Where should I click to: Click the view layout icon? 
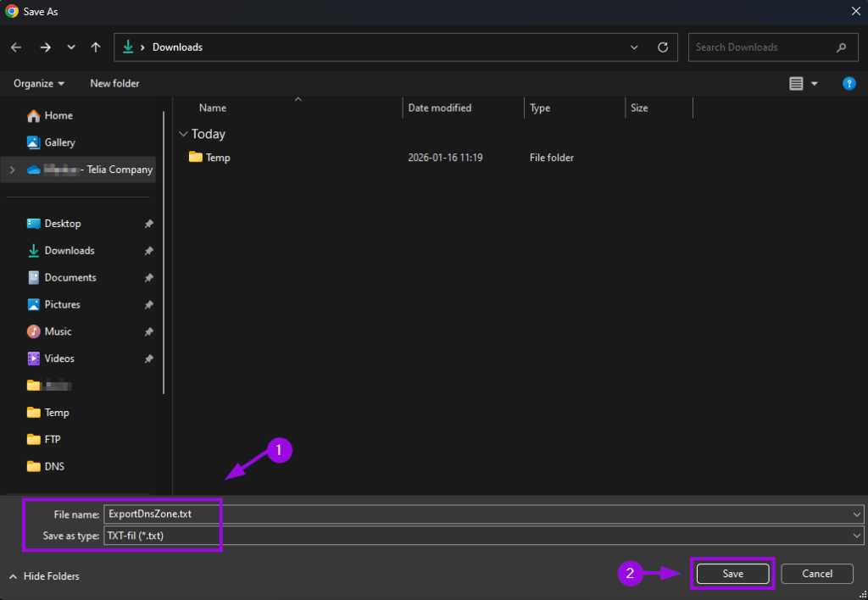[x=796, y=83]
